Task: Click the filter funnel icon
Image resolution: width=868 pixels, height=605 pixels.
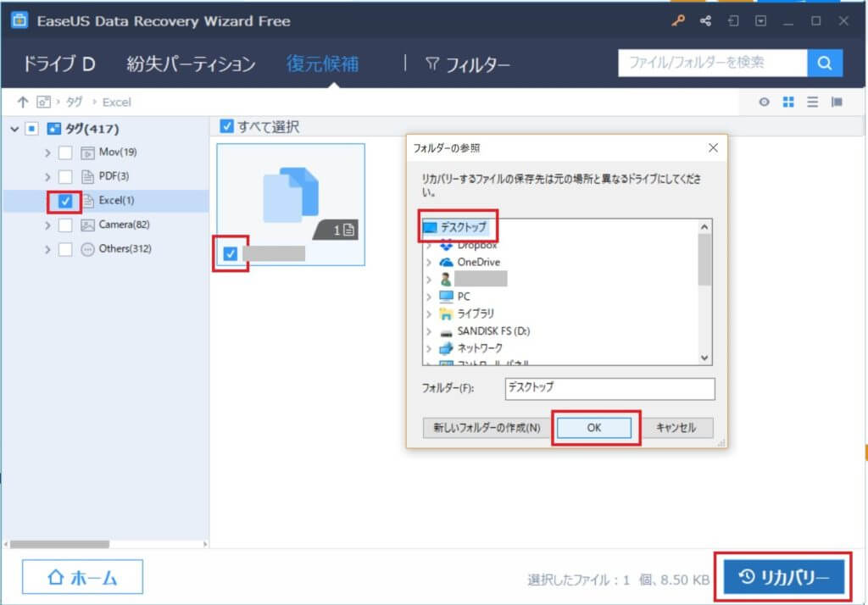Action: [x=432, y=64]
